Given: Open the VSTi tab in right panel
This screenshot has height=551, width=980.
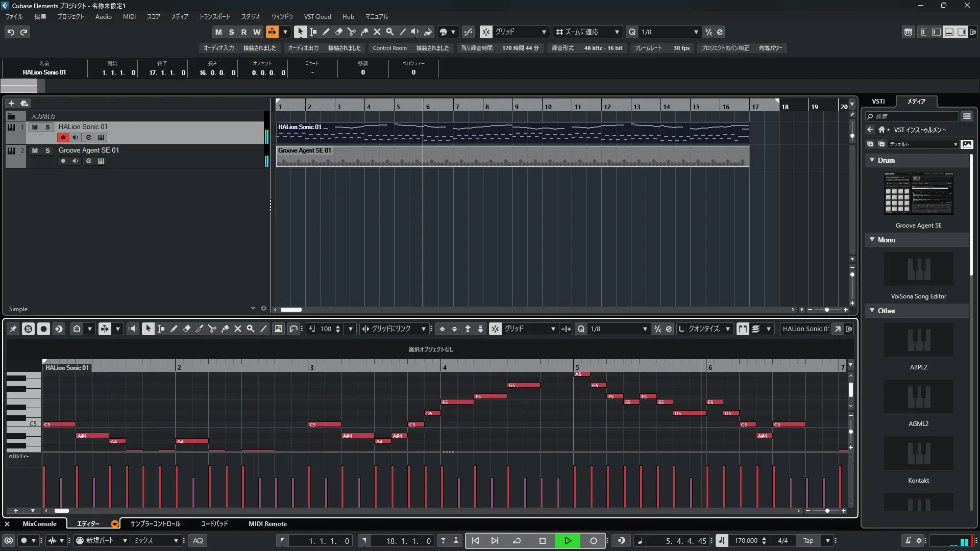Looking at the screenshot, I should coord(878,101).
